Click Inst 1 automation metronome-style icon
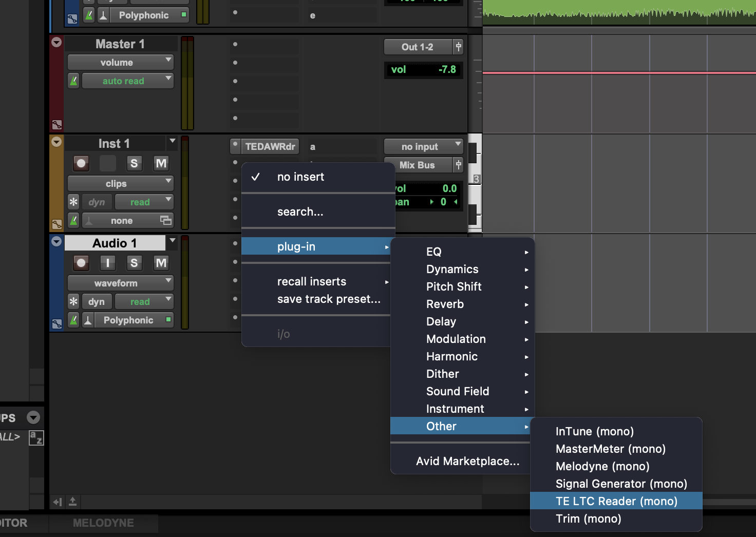This screenshot has width=756, height=537. (74, 220)
